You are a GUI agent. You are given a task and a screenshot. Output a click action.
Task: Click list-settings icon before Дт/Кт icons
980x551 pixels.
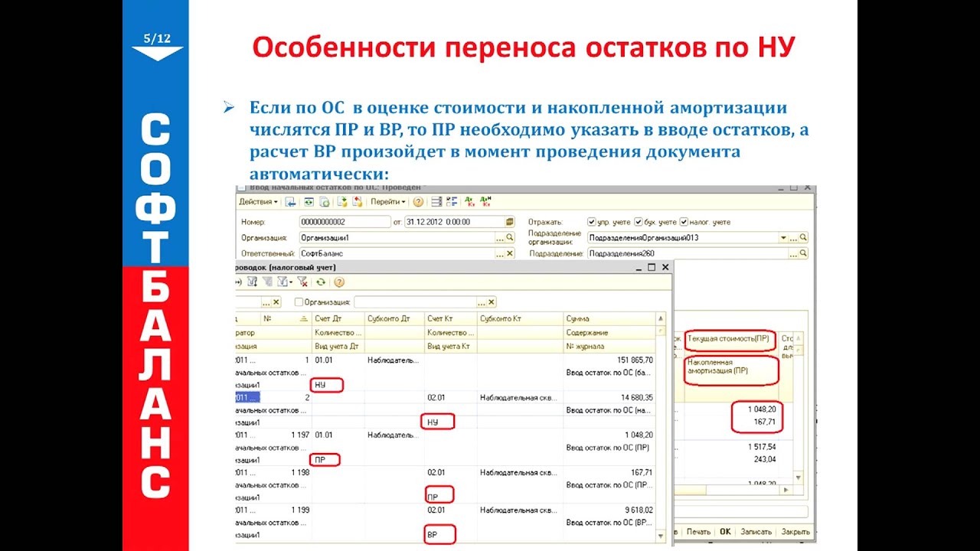pyautogui.click(x=451, y=202)
